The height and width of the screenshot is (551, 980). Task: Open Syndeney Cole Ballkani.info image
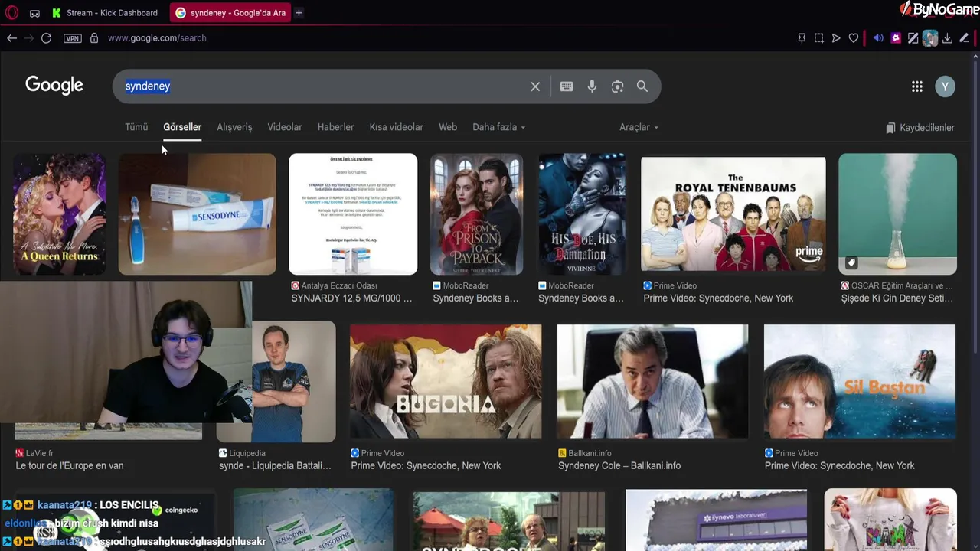(x=652, y=382)
